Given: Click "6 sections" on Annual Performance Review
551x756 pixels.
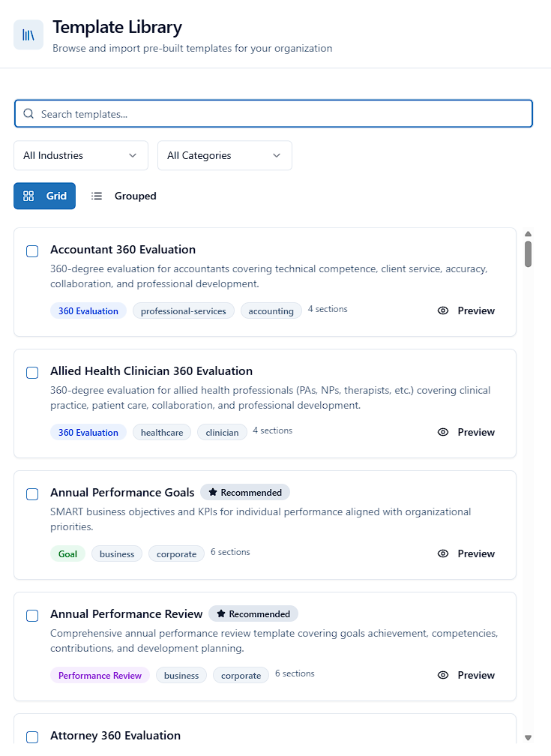Looking at the screenshot, I should [x=295, y=673].
